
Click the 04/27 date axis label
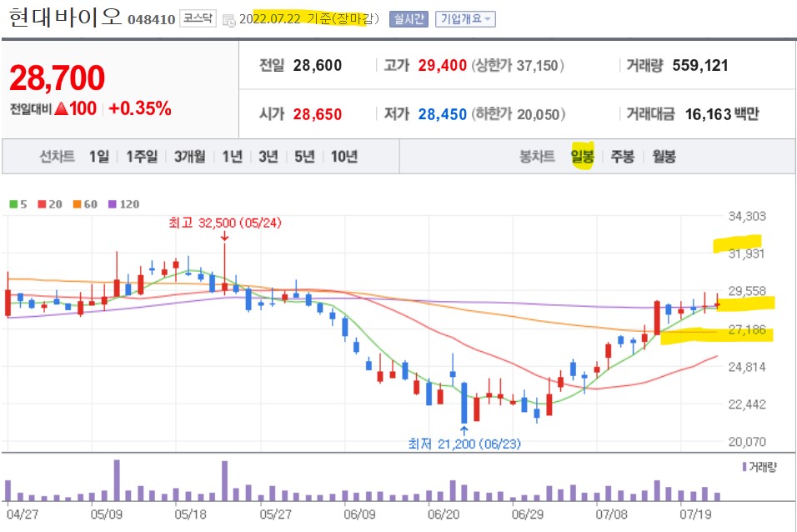tap(23, 514)
